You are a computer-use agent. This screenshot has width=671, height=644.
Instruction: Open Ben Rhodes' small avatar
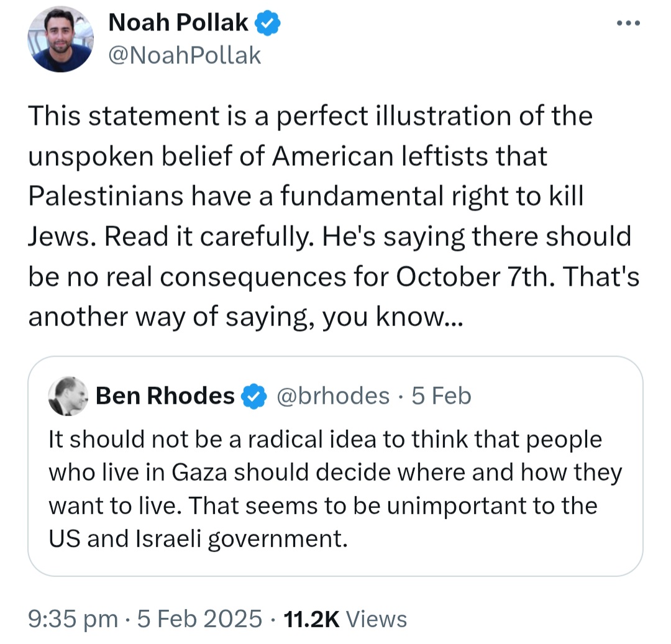(x=68, y=396)
